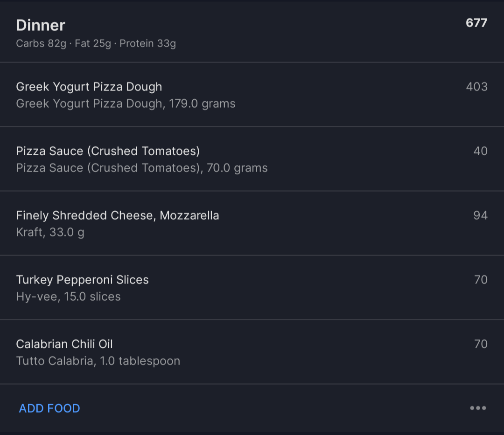504x435 pixels.
Task: Click the Dinner meal heading
Action: tap(41, 25)
